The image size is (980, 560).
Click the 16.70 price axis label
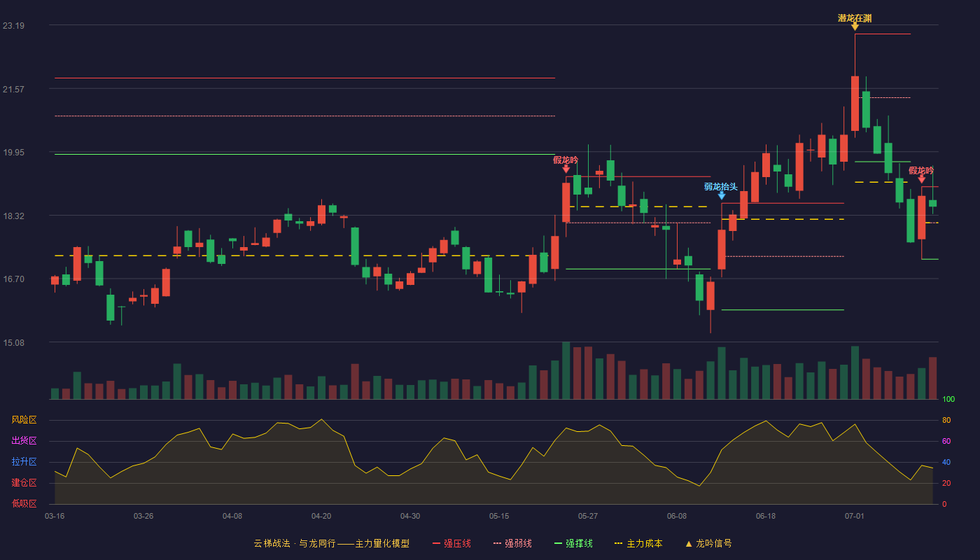(13, 279)
